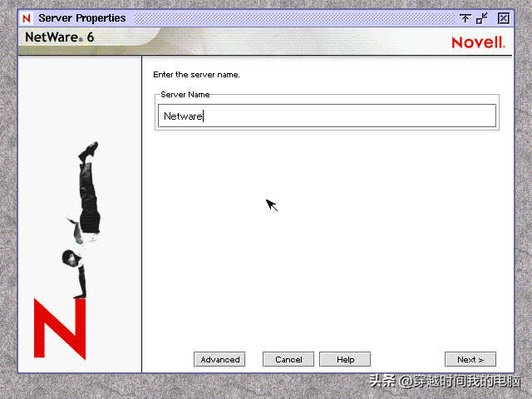Open Help for server properties
Screen dimensions: 532x399
coord(345,359)
